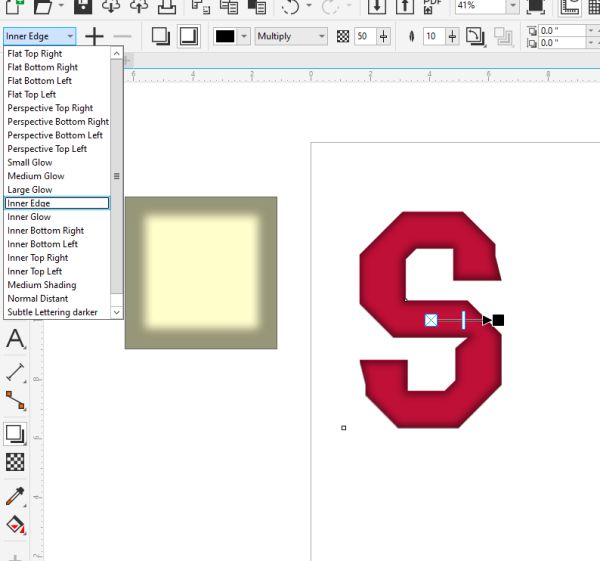Click the black shadow color swatch

tap(225, 36)
